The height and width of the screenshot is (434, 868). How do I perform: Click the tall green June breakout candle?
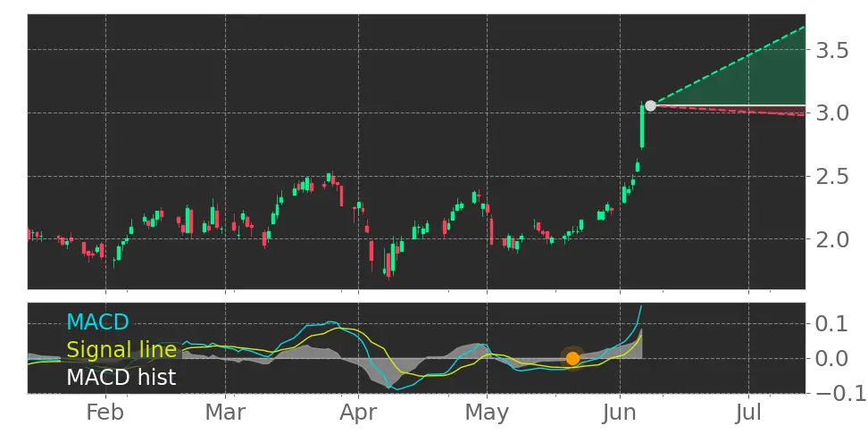pyautogui.click(x=642, y=127)
